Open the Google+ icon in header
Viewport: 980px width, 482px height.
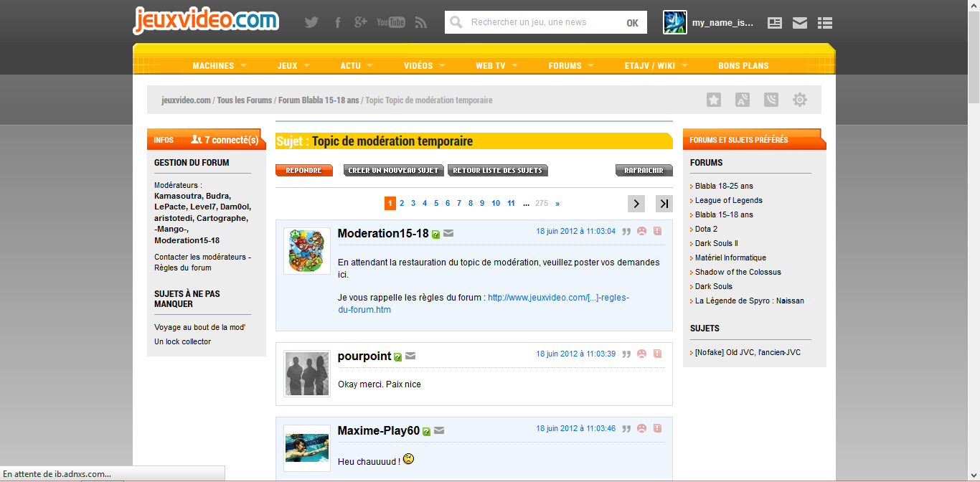pyautogui.click(x=361, y=22)
